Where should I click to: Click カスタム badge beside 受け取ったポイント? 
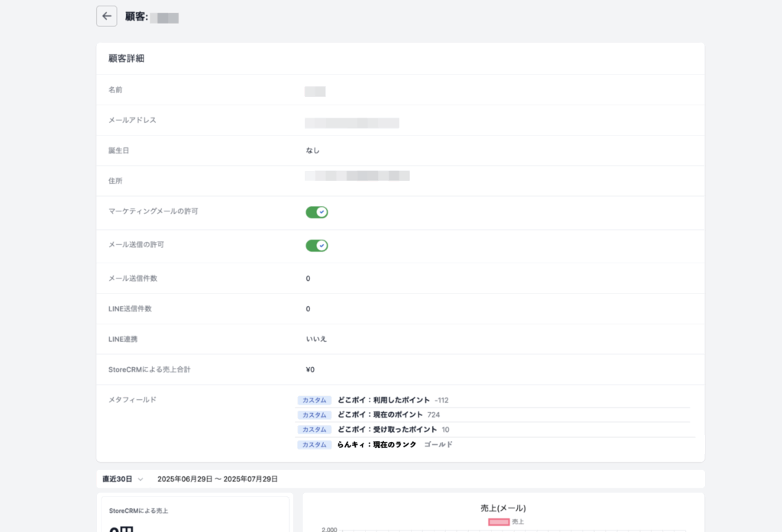point(314,430)
